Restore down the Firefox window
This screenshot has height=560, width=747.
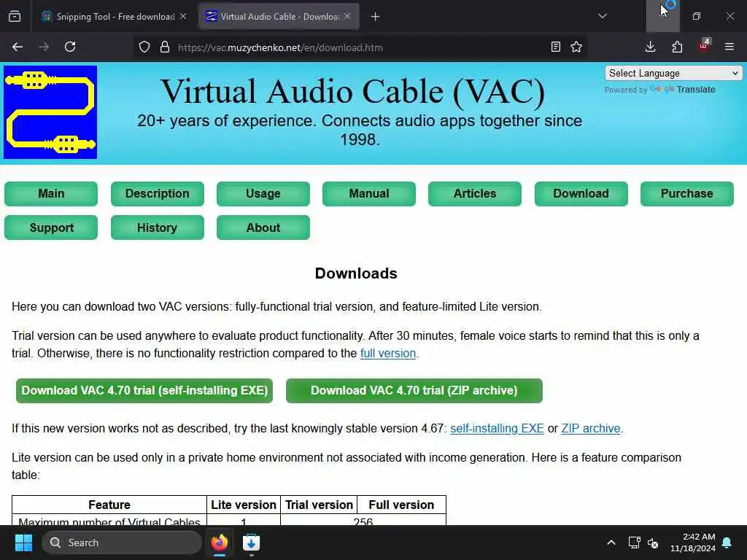697,16
